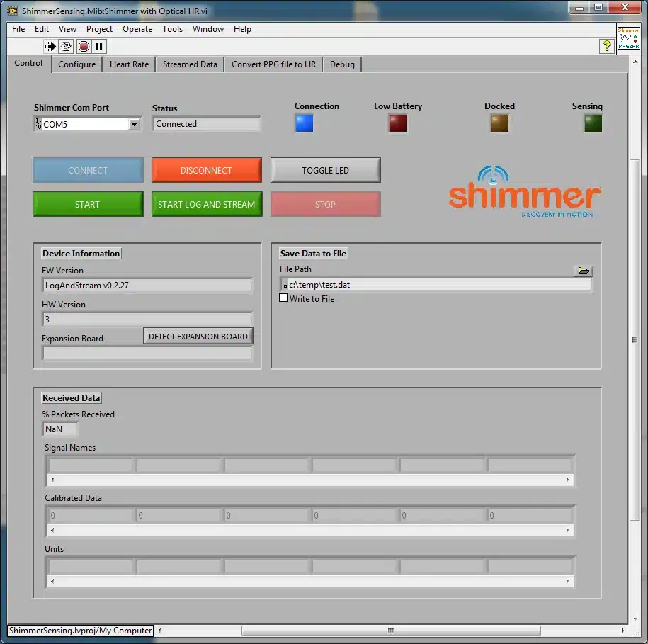Click the Run Continuously toolbar icon
The image size is (648, 644).
[x=66, y=46]
